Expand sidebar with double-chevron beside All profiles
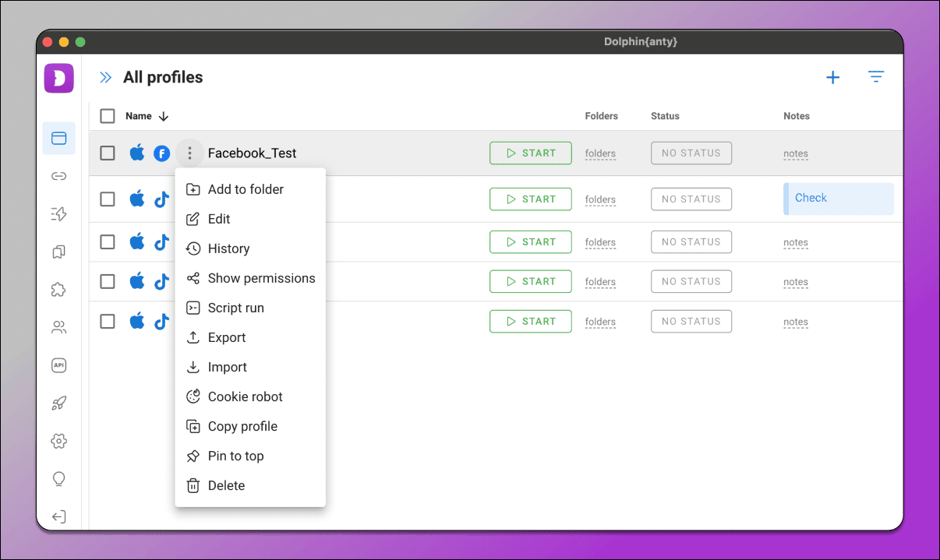This screenshot has width=940, height=560. (105, 77)
